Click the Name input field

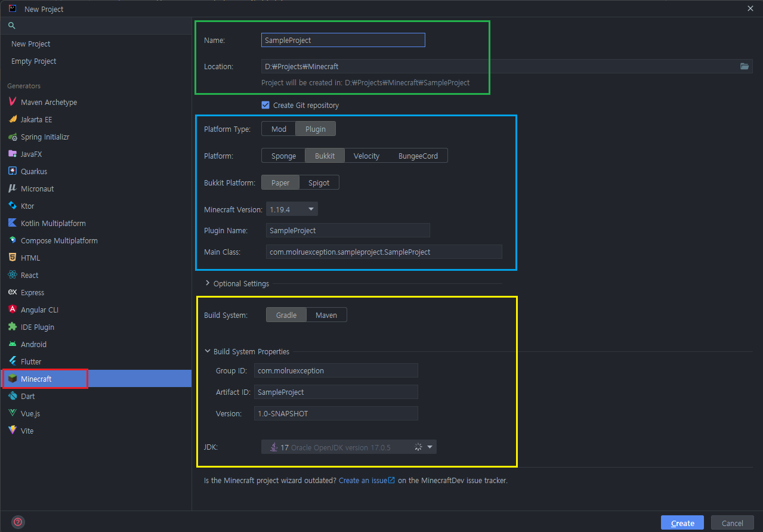(343, 40)
